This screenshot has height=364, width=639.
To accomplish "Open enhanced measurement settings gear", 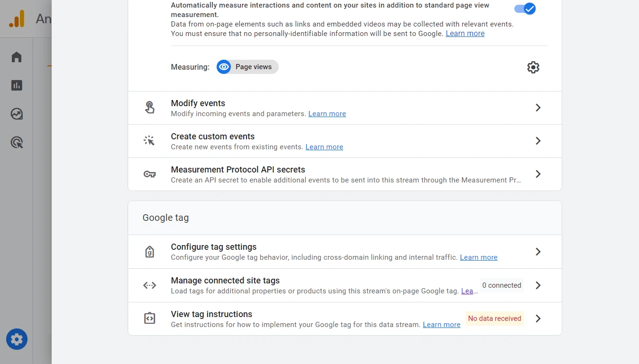I will [x=533, y=67].
